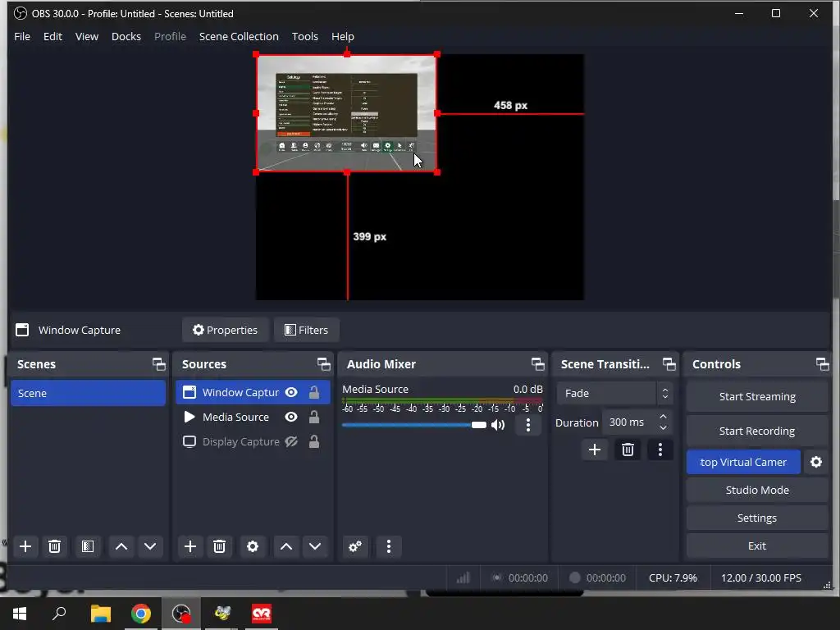Viewport: 840px width, 630px height.
Task: Select the Scene item in Scenes
Action: click(x=88, y=393)
